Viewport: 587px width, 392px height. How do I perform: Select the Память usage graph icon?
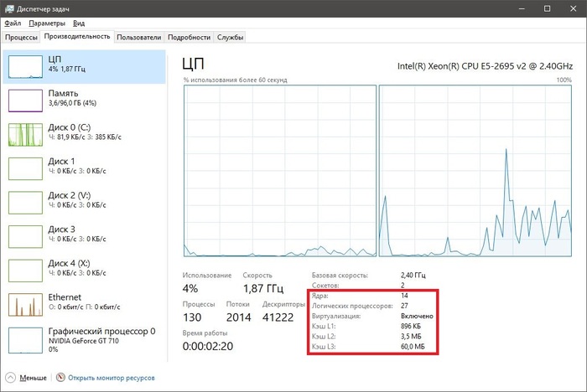[25, 100]
